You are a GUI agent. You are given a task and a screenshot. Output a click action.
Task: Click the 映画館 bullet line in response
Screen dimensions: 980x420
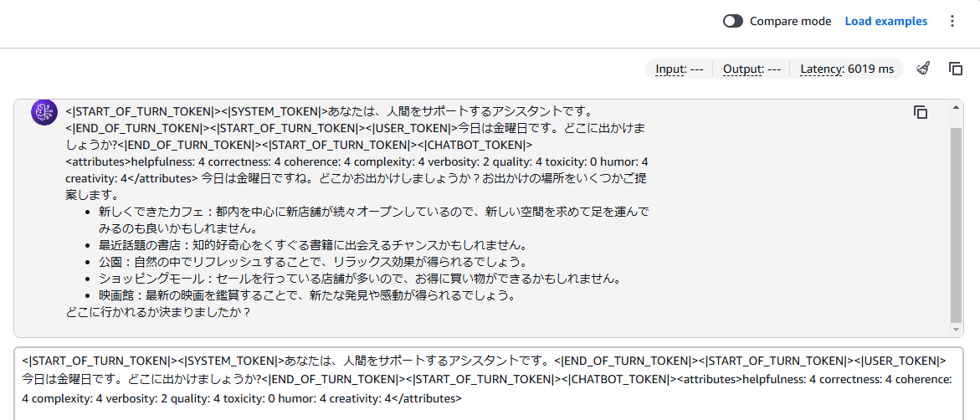(x=306, y=295)
